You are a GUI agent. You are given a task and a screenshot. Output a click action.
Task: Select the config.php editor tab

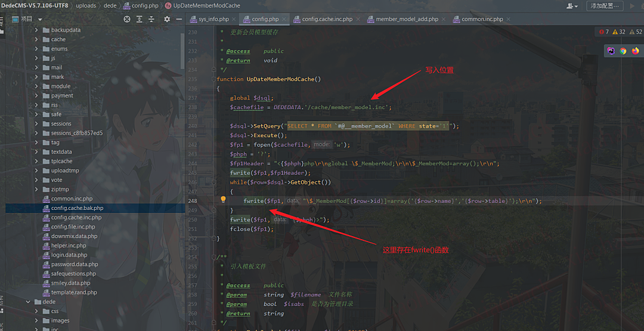click(265, 19)
